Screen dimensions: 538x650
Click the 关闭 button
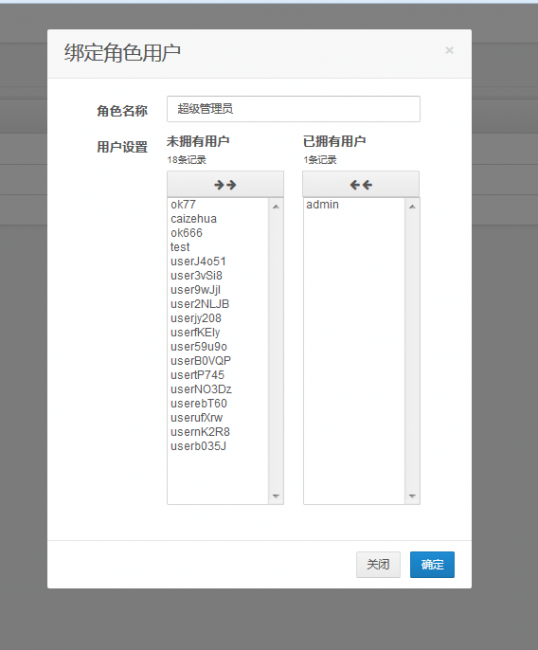point(378,564)
